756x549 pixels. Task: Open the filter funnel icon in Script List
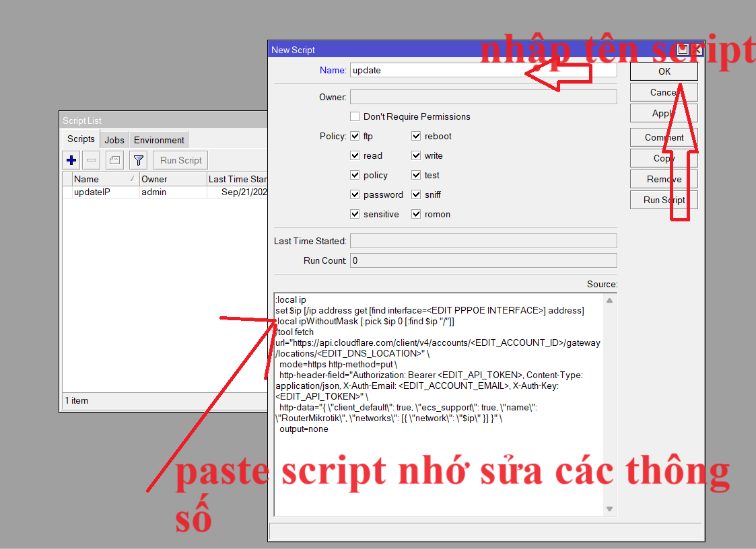point(139,160)
